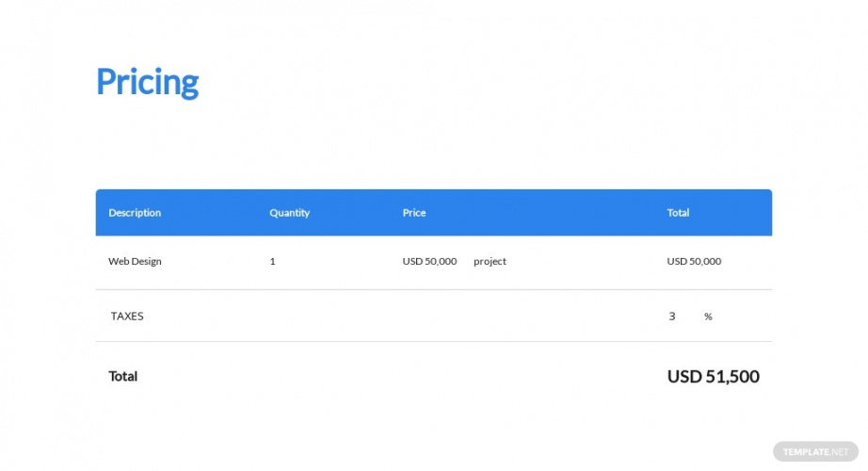This screenshot has width=868, height=471.
Task: Click the Description column header
Action: (135, 213)
